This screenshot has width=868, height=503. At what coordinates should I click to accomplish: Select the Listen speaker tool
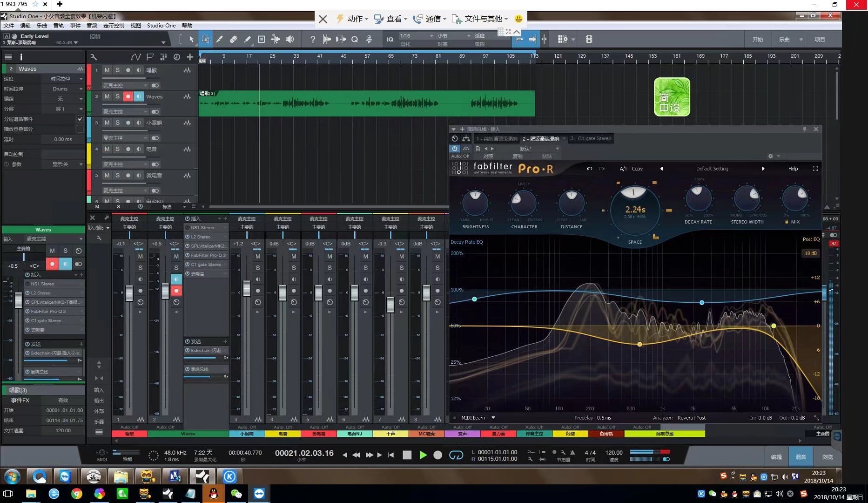click(290, 40)
